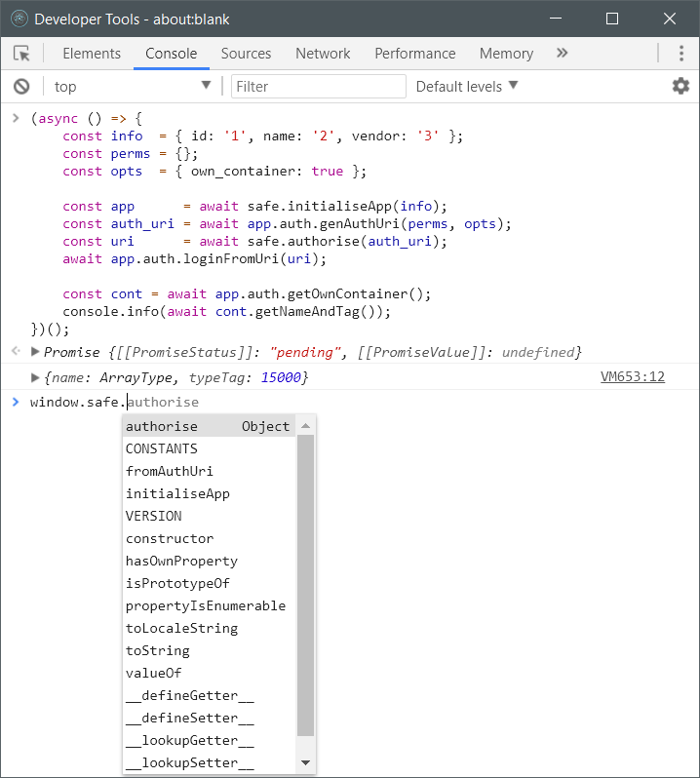Expand the logged name and typeTag object

[36, 377]
